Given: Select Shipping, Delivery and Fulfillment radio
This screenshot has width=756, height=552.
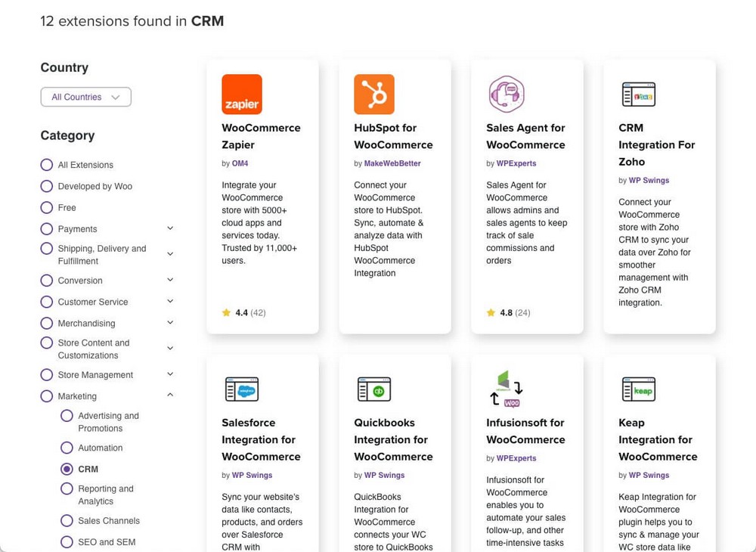Looking at the screenshot, I should pos(47,248).
